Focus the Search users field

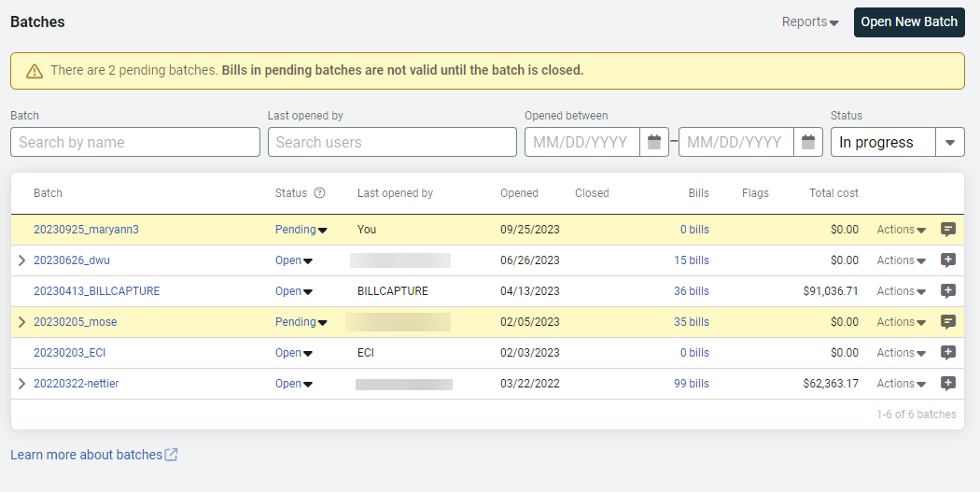pos(392,142)
